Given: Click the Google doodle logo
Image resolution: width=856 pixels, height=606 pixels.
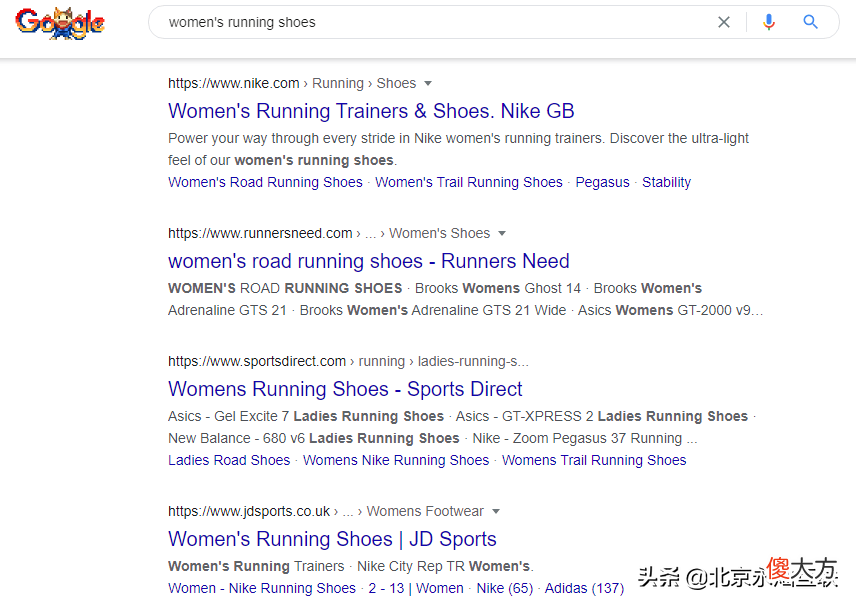Looking at the screenshot, I should [60, 23].
